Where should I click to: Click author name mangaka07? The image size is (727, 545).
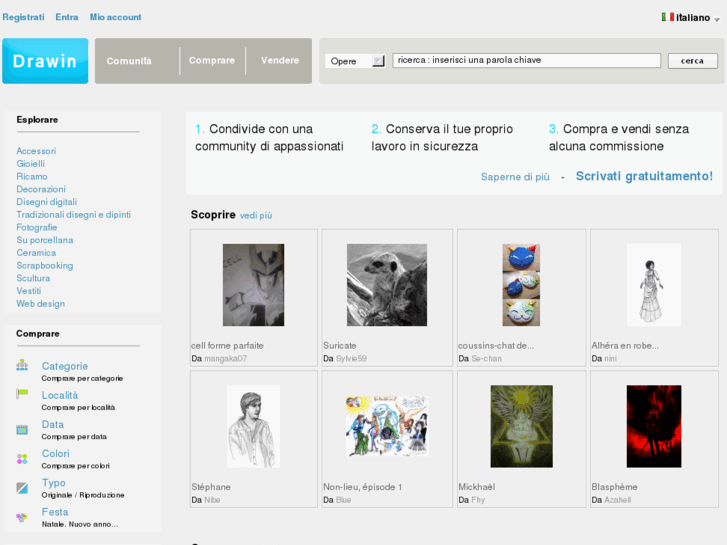pos(226,359)
